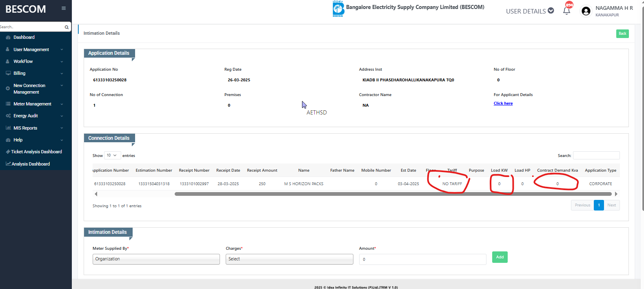Open the Charges Select dropdown
644x289 pixels.
pyautogui.click(x=289, y=259)
